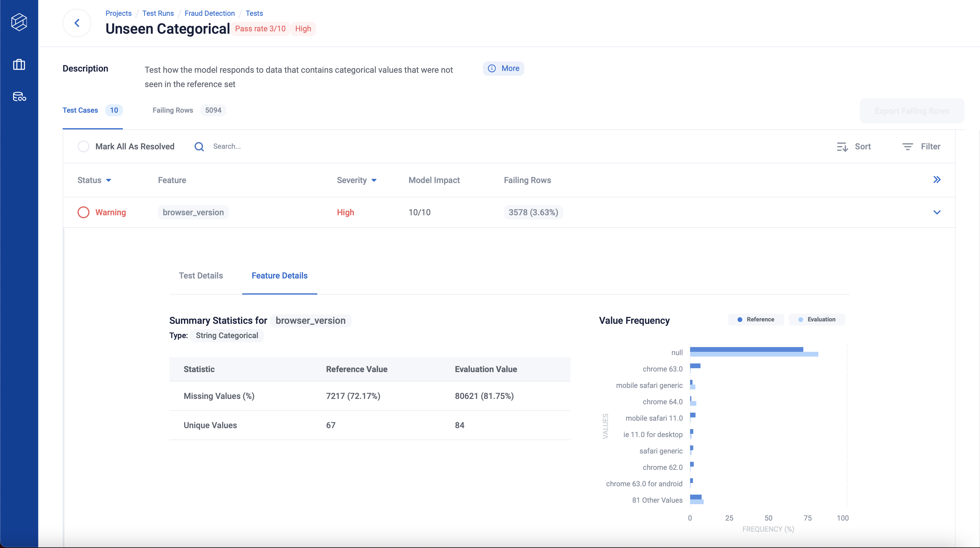Toggle Mark All As Resolved radio button
The image size is (980, 548).
click(x=83, y=146)
